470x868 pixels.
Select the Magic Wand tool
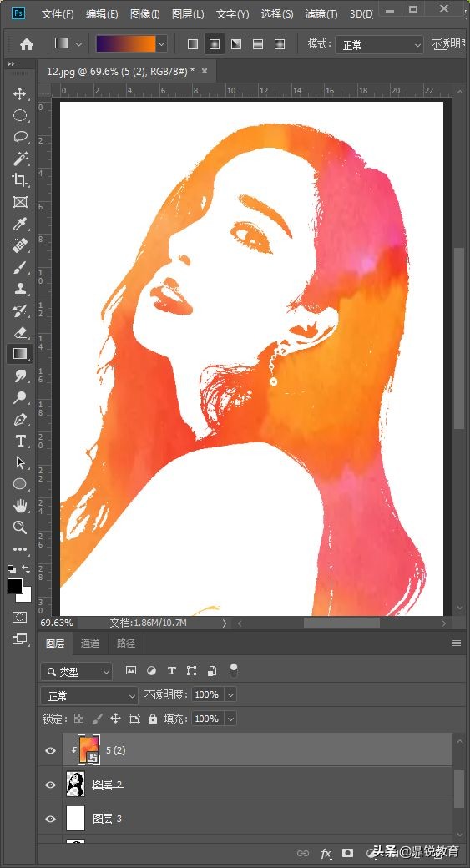click(x=20, y=159)
